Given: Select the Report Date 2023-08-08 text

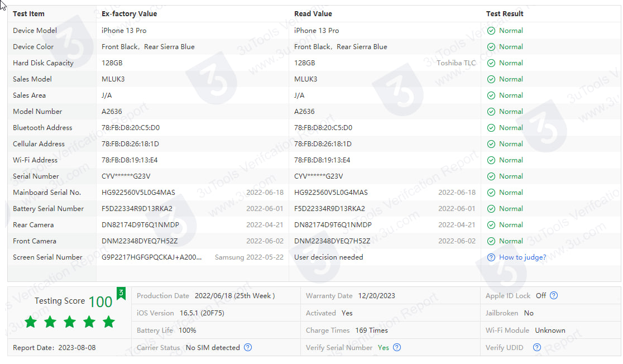Looking at the screenshot, I should click(x=77, y=348).
